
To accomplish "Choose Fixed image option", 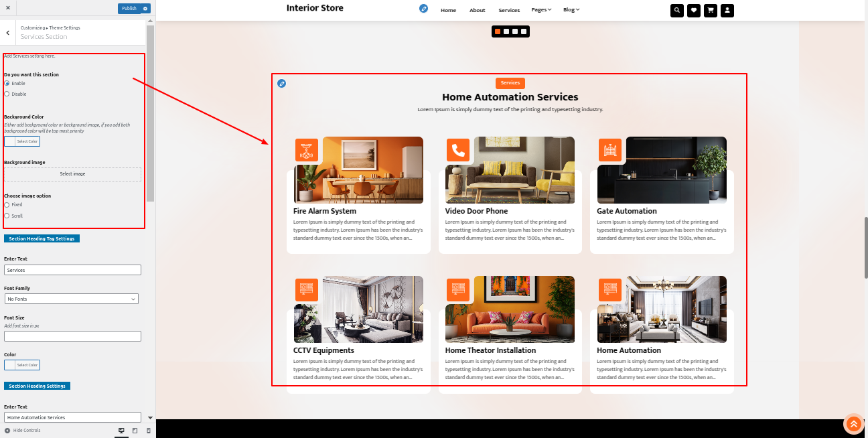I will (x=7, y=205).
